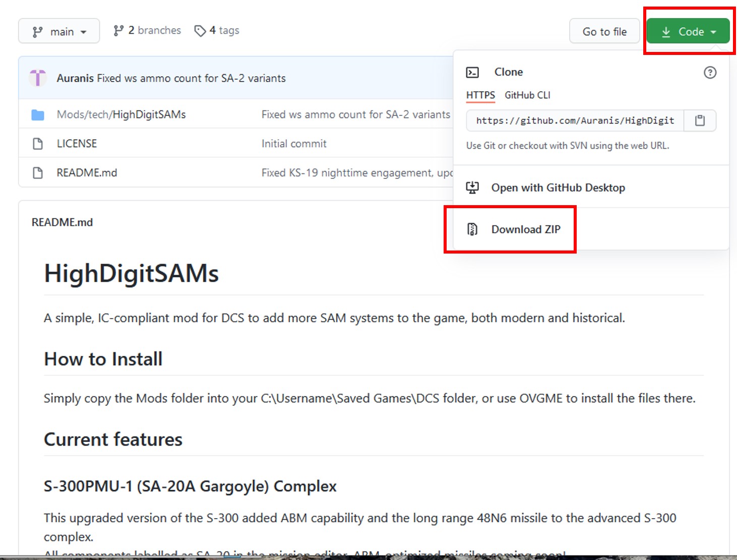Click the S-300PMU-1 (SA-20A Gargoyle) Complex heading
The width and height of the screenshot is (737, 560).
190,486
